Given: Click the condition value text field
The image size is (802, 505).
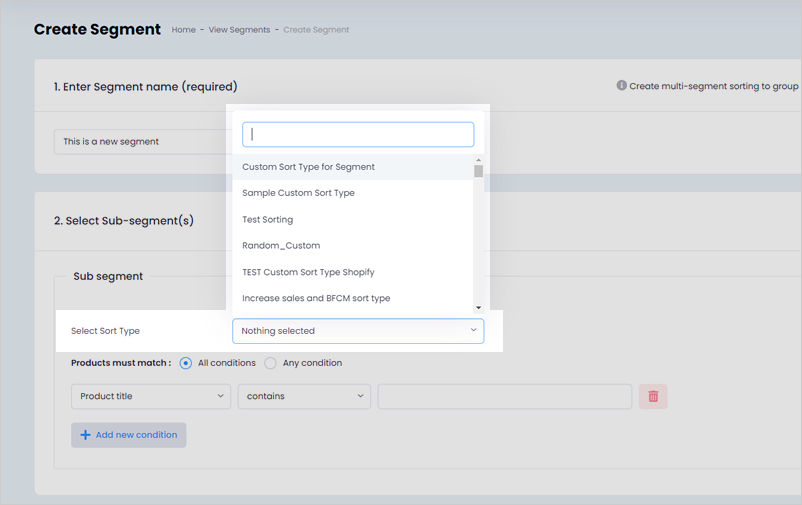Looking at the screenshot, I should (x=505, y=397).
